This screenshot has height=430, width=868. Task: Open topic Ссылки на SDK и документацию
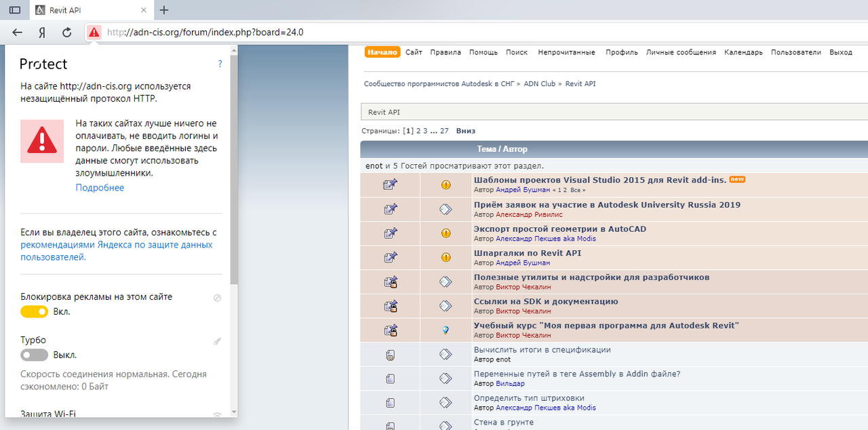tap(546, 302)
